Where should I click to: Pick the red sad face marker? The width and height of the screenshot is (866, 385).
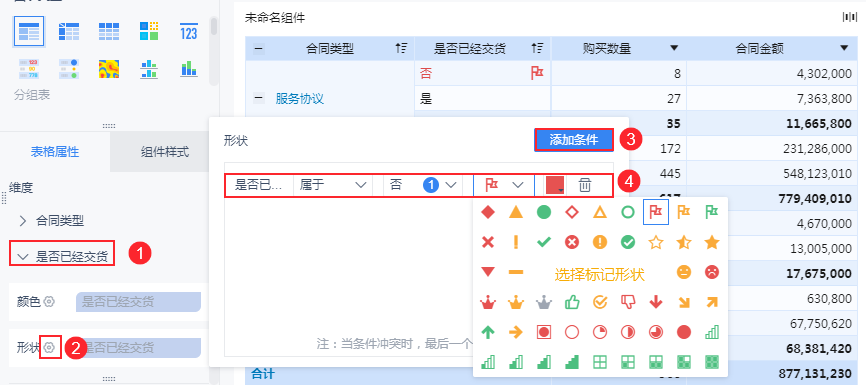(712, 272)
